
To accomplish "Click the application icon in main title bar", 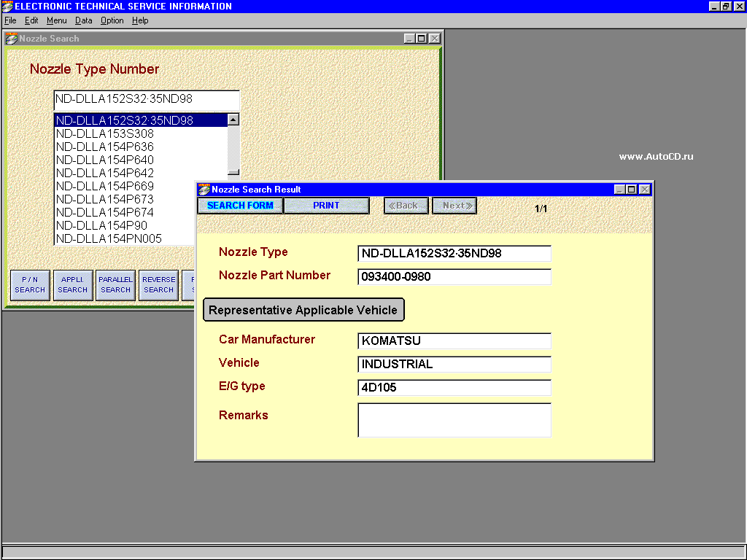I will 7,6.
